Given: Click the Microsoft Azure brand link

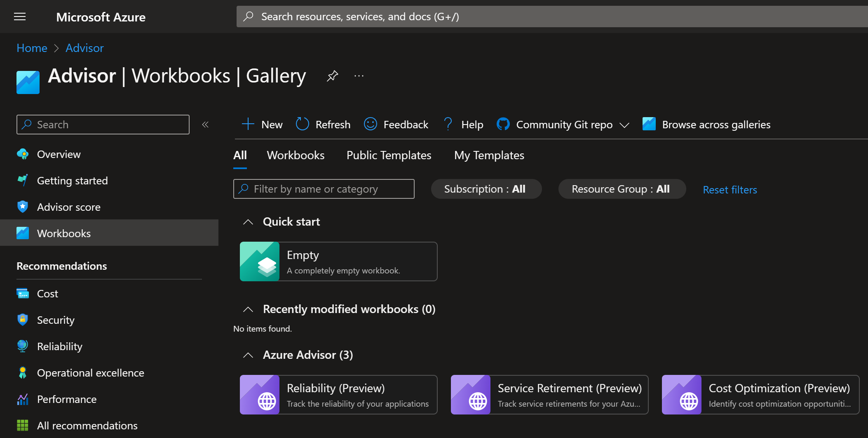Looking at the screenshot, I should coord(101,17).
